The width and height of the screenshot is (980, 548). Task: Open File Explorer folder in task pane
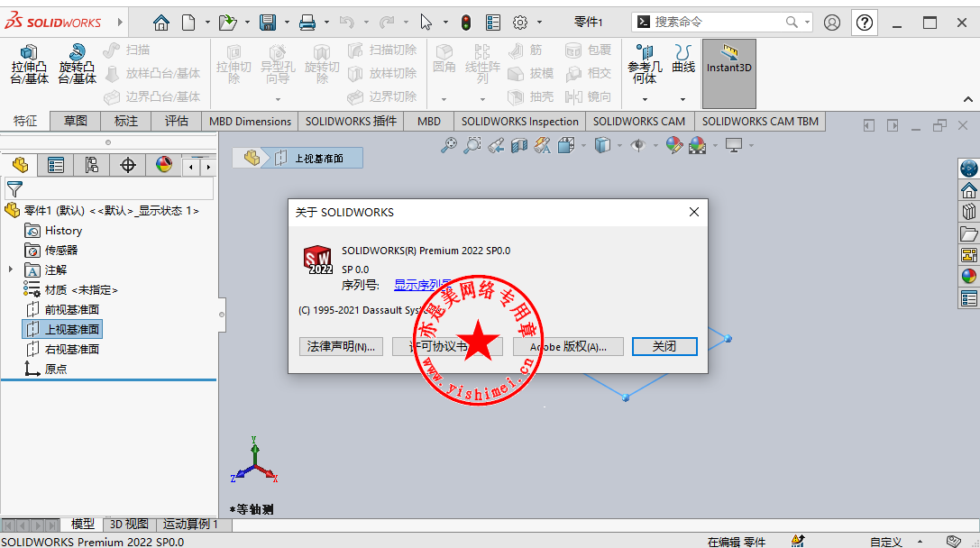[969, 233]
